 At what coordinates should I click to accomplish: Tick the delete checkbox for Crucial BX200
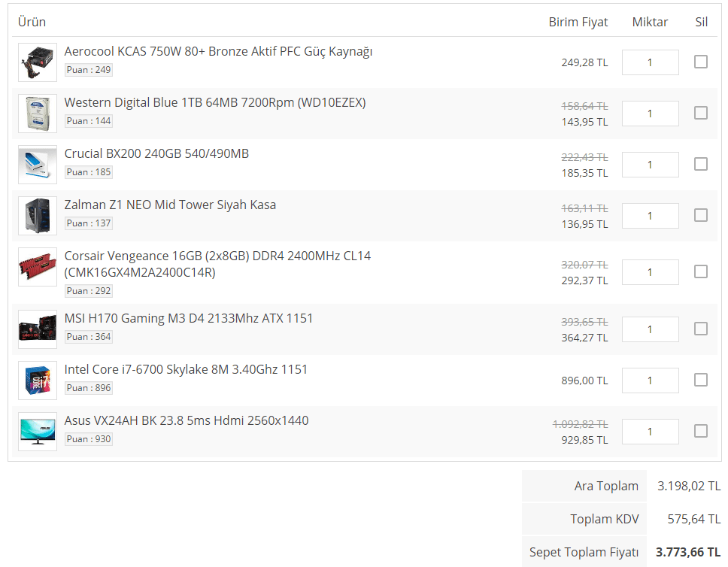click(x=701, y=164)
